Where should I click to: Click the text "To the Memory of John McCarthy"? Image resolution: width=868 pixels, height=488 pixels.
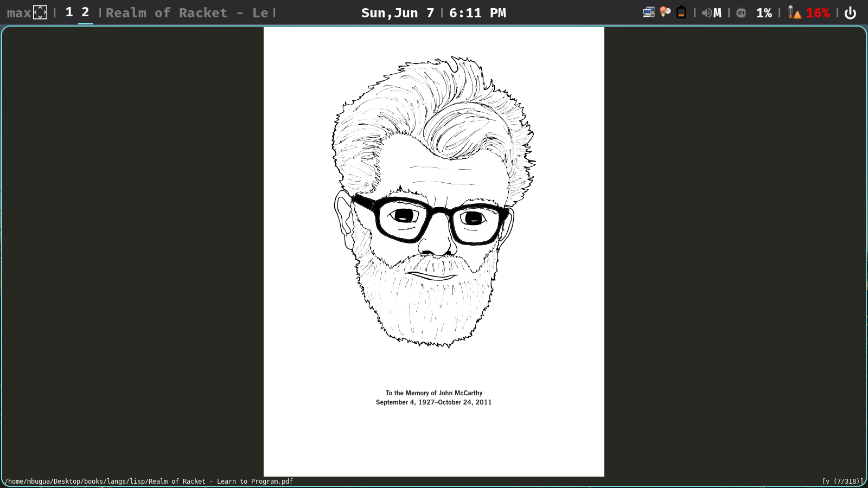(x=434, y=393)
